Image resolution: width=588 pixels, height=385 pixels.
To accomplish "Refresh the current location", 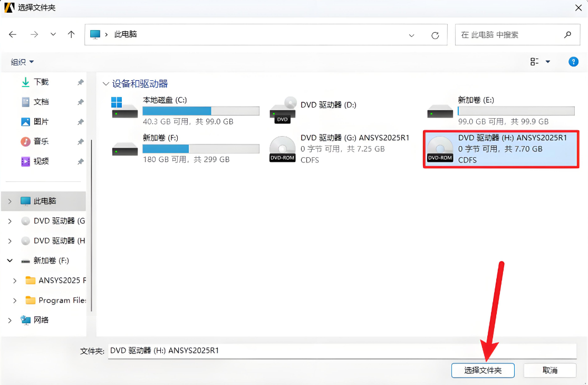I will pyautogui.click(x=435, y=35).
